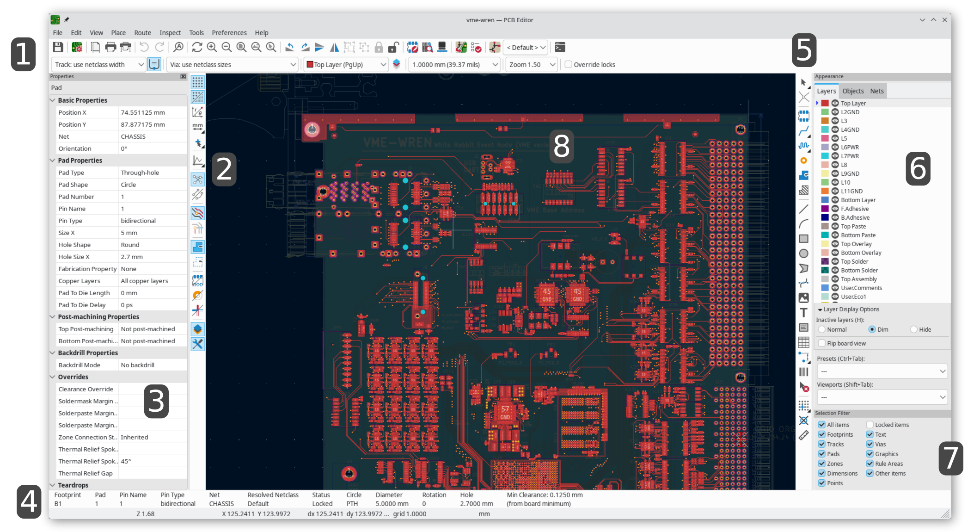
Task: Select the Normal radio for inactive layers
Action: point(821,329)
